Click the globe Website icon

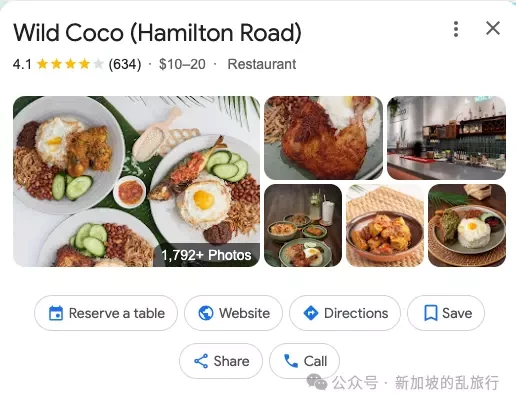[x=206, y=313]
